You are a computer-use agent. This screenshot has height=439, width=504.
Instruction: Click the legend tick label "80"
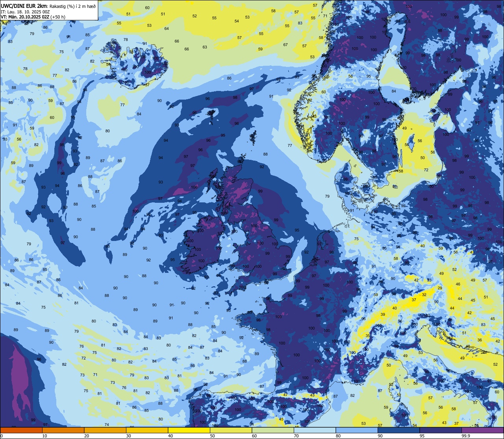pyautogui.click(x=338, y=436)
